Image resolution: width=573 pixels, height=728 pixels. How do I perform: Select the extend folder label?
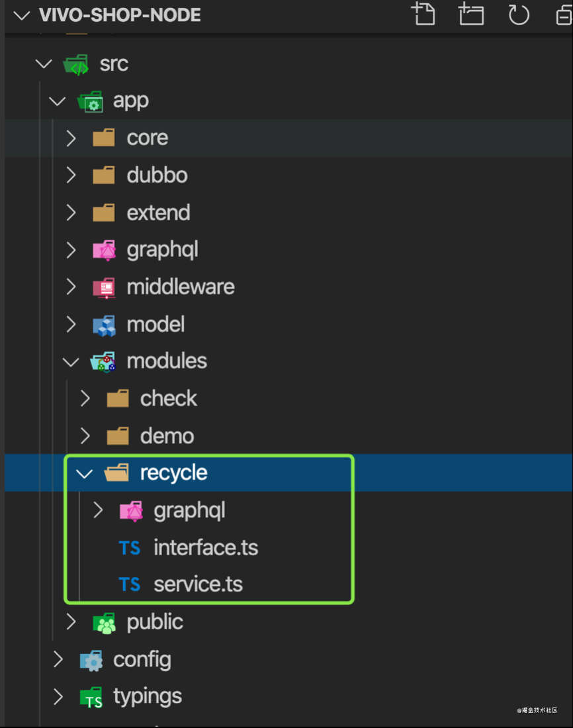[x=158, y=212]
